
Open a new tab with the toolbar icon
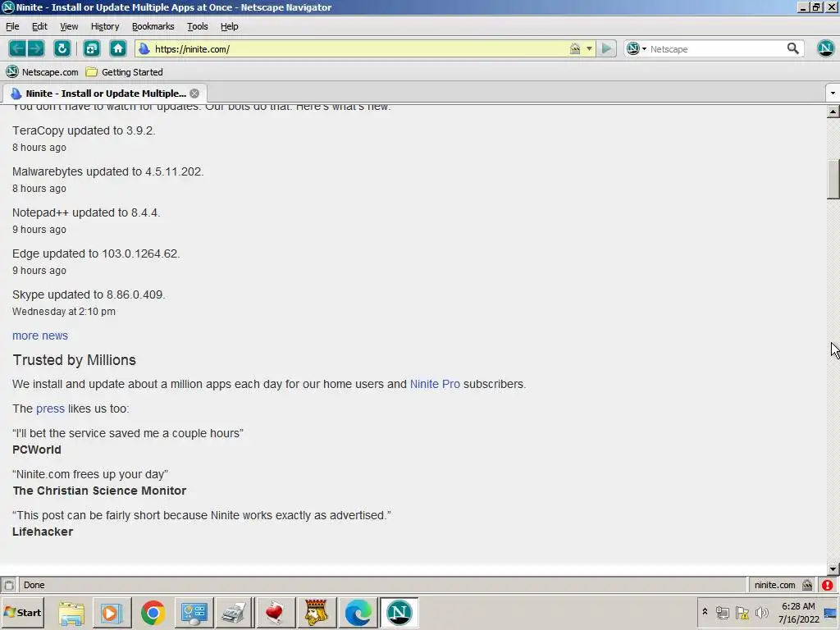92,48
